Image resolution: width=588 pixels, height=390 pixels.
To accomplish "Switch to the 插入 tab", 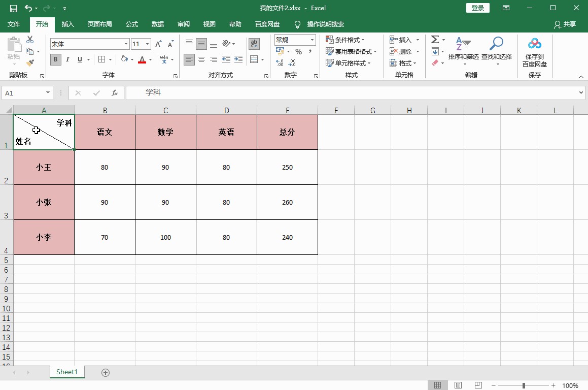I will click(x=68, y=24).
